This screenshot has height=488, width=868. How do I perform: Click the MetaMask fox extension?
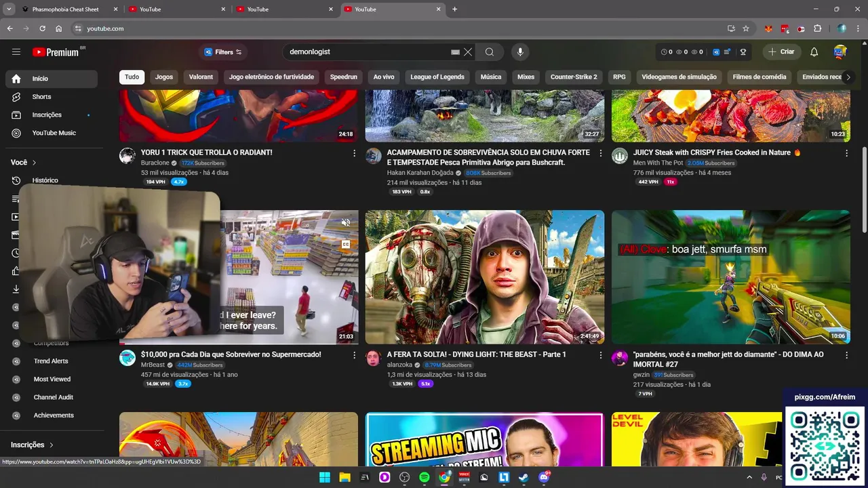click(x=769, y=28)
